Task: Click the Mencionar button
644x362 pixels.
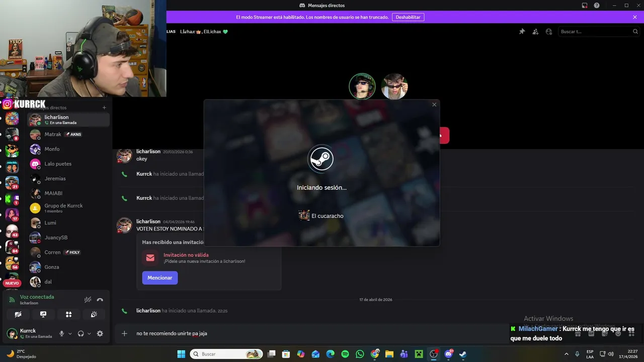Action: click(x=159, y=278)
